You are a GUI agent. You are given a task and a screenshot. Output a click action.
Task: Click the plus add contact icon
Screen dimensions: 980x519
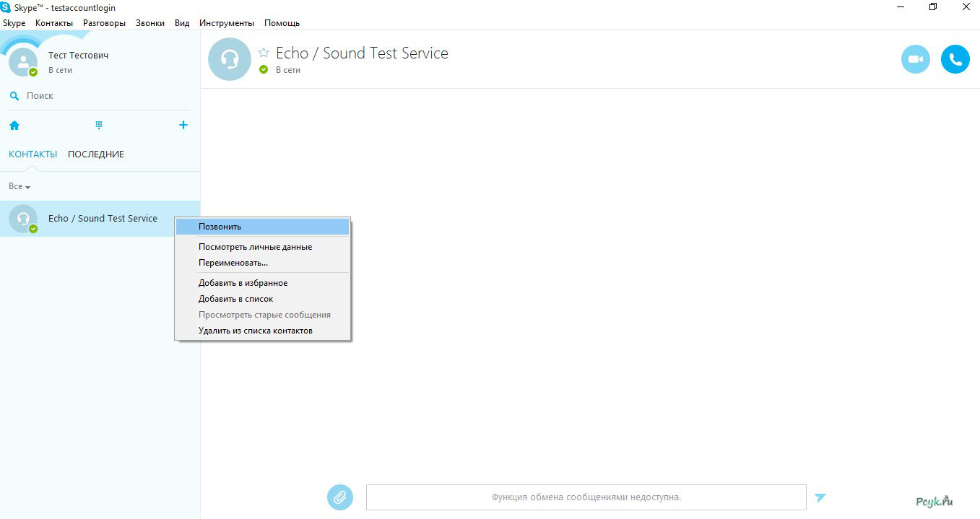[183, 125]
